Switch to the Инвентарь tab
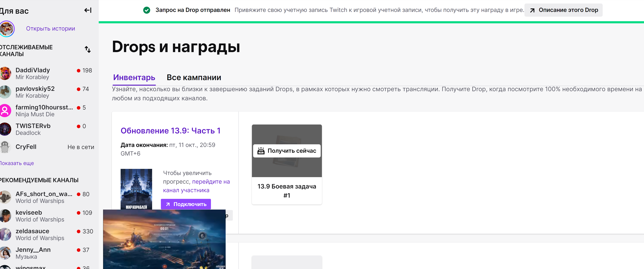 pyautogui.click(x=134, y=77)
